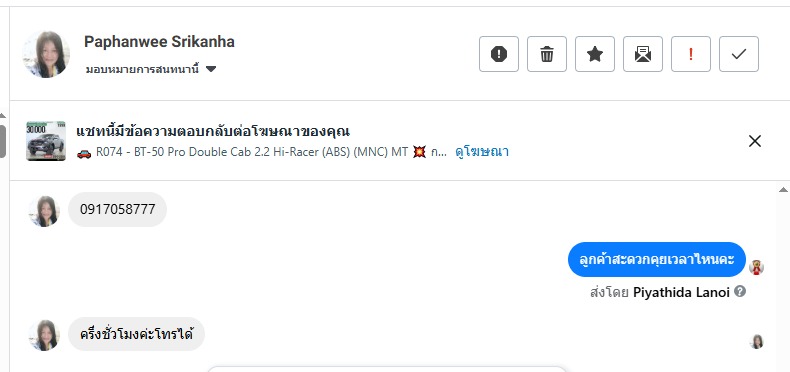Close the ad reply banner
790x372 pixels.
pos(755,141)
